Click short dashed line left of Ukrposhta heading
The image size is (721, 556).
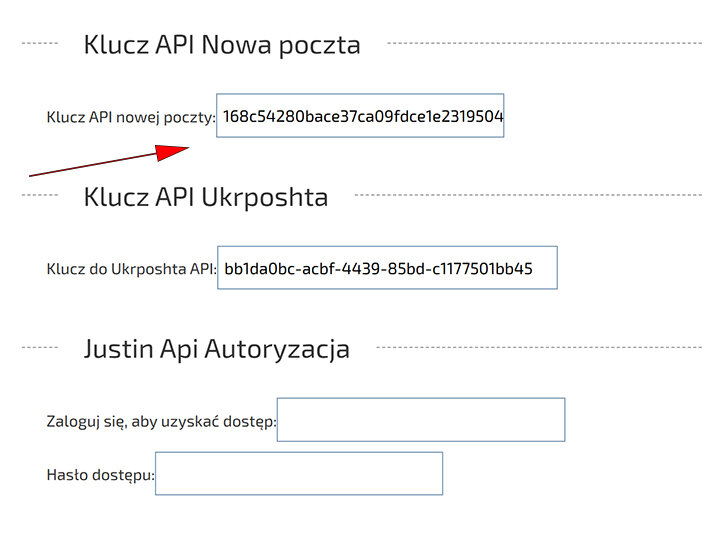coord(40,195)
